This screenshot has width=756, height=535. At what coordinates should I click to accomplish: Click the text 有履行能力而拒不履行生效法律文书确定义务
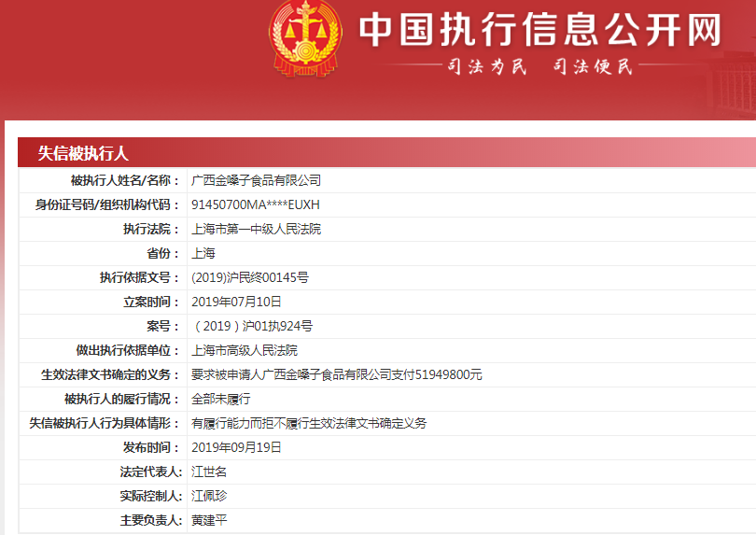pyautogui.click(x=309, y=423)
